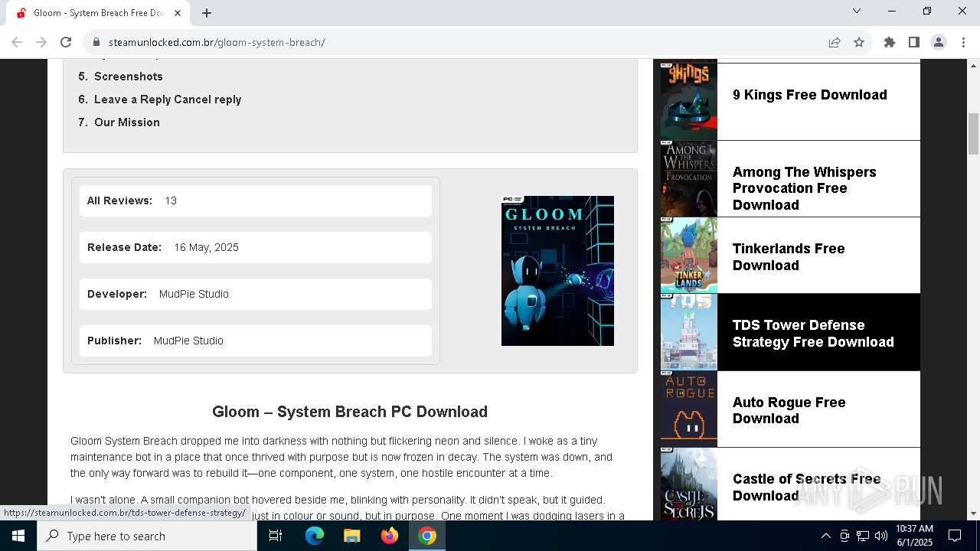This screenshot has height=551, width=980.
Task: Open the Extensions puzzle icon
Action: pos(890,42)
